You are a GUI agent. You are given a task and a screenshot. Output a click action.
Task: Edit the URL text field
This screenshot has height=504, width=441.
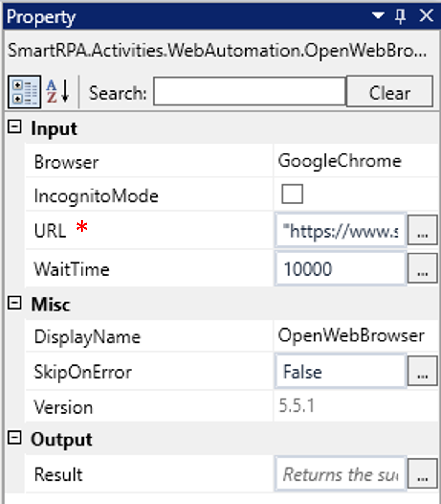click(x=341, y=231)
